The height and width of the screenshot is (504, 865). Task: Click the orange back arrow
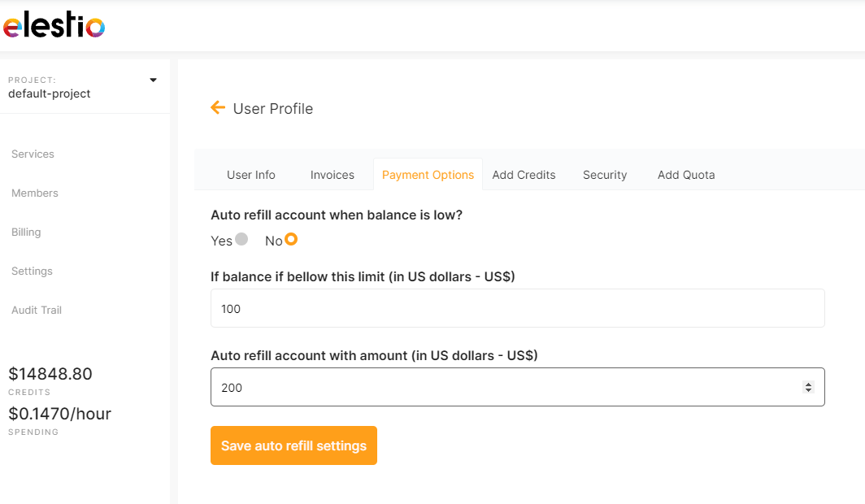coord(217,107)
